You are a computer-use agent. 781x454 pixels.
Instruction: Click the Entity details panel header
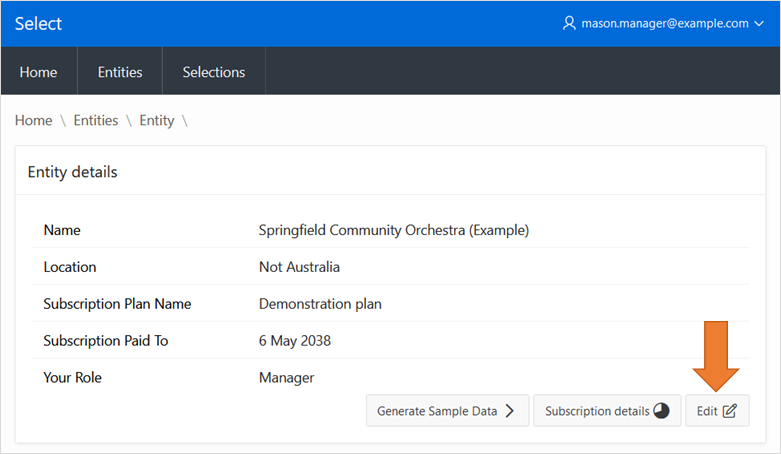pos(72,172)
